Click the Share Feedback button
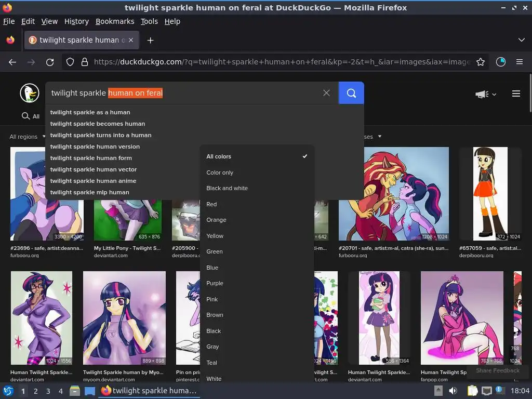This screenshot has height=399, width=532. tap(497, 370)
